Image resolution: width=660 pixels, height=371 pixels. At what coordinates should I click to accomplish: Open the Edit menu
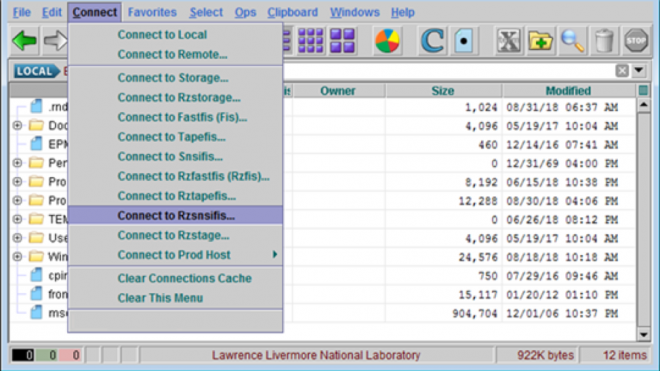tap(52, 12)
